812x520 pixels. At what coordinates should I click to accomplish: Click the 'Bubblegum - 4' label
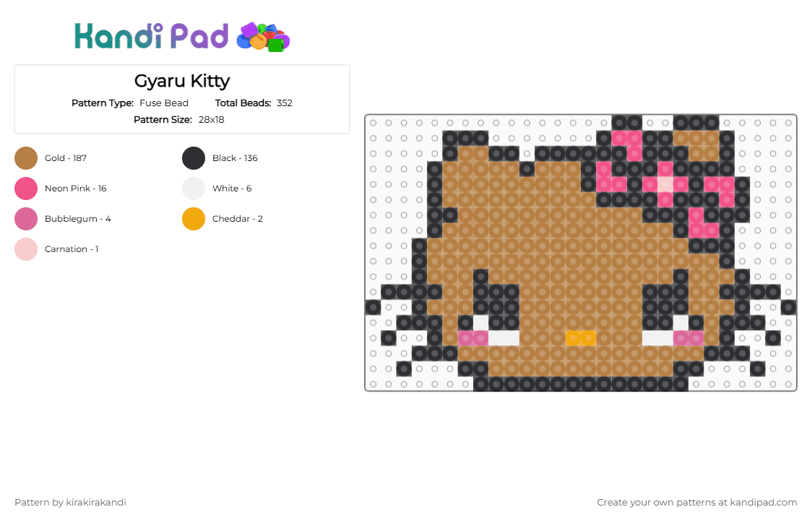tap(78, 219)
